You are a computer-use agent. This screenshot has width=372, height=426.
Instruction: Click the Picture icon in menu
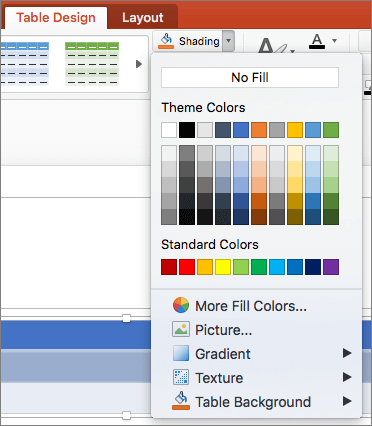click(181, 329)
